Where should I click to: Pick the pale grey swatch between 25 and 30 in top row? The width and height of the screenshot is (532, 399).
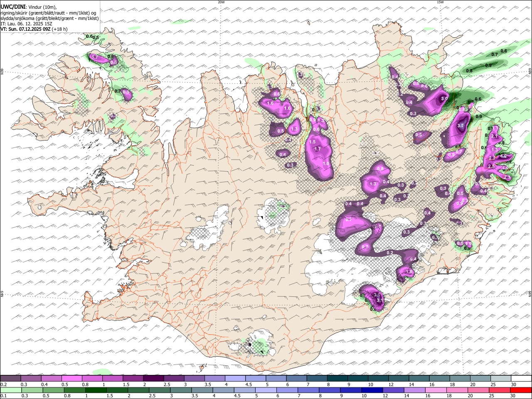click(500, 378)
